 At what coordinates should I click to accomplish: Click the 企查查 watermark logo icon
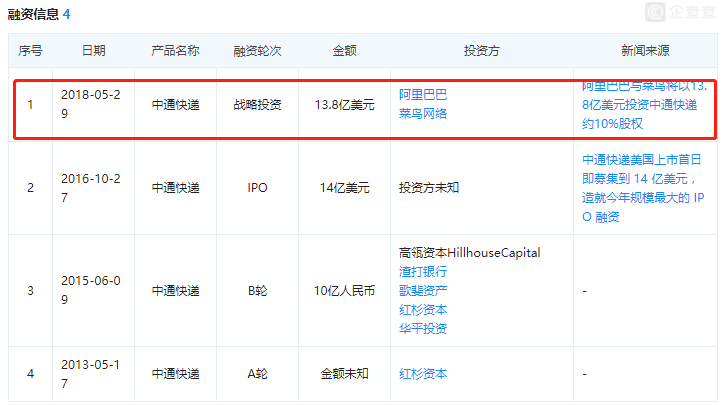655,12
